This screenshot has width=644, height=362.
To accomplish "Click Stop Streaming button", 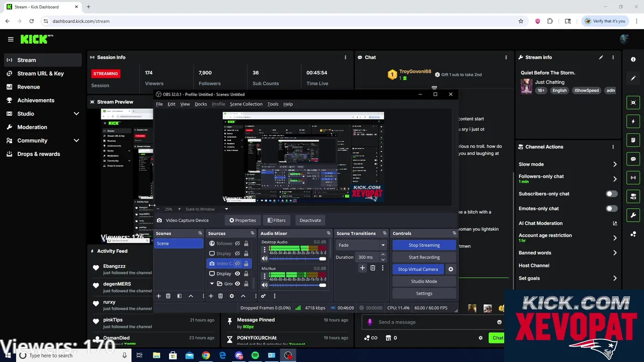I will [x=424, y=245].
